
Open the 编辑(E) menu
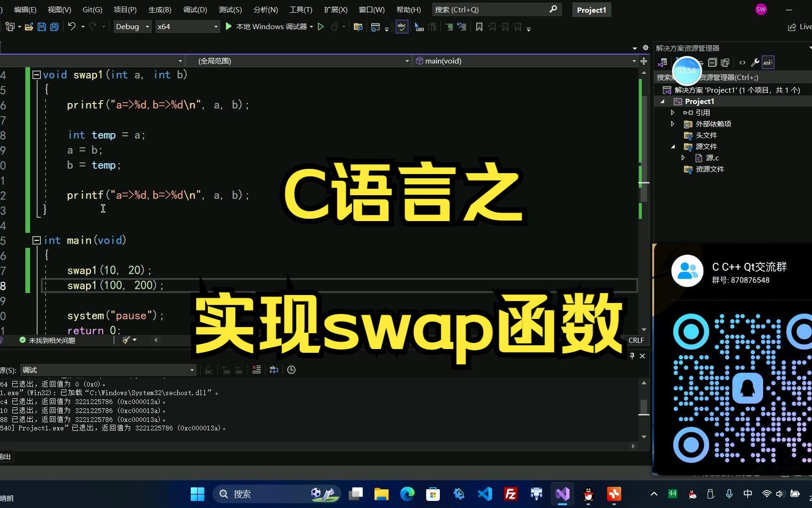(x=25, y=9)
